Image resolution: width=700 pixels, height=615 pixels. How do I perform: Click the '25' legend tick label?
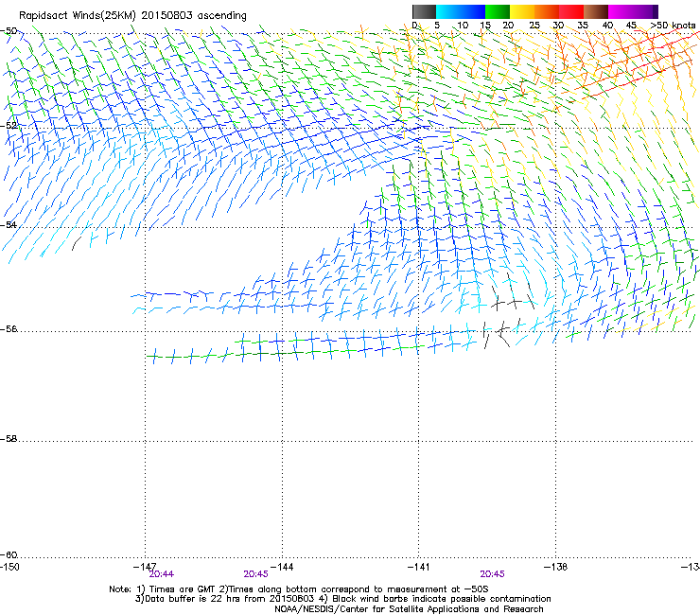point(534,26)
